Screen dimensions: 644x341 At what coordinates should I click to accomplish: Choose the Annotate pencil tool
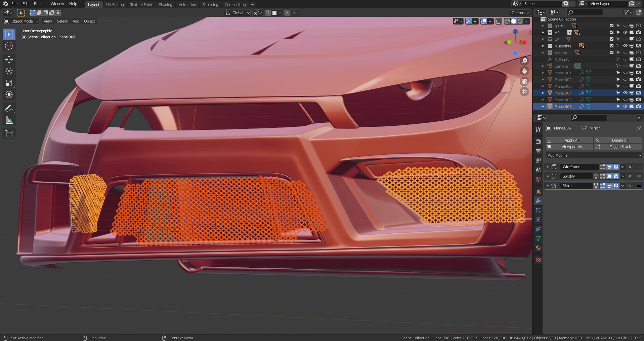point(9,108)
